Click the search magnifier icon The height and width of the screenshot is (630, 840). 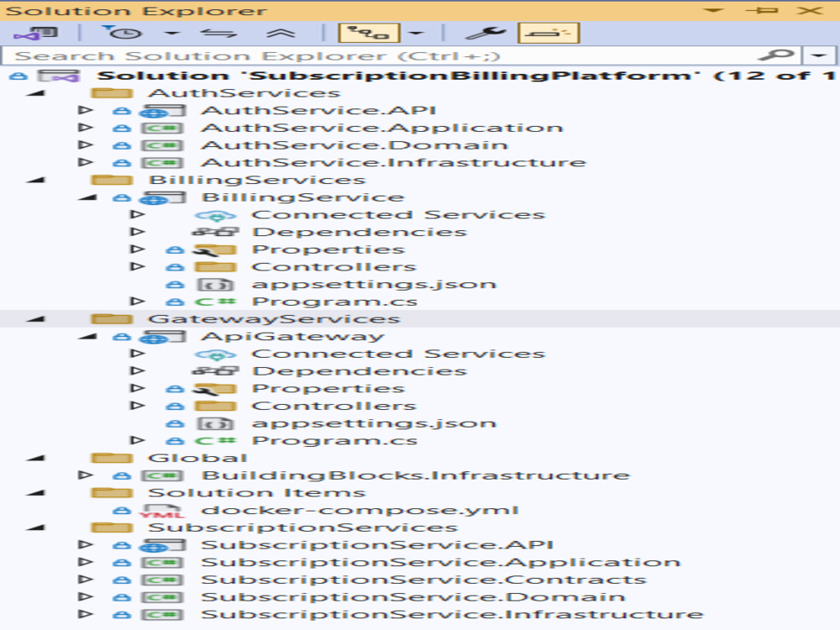coord(775,55)
